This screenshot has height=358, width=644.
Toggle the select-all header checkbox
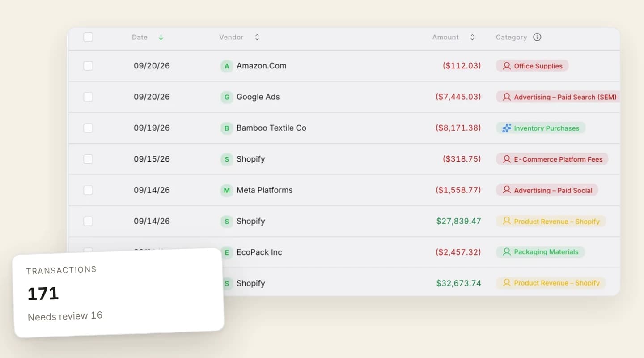tap(88, 37)
